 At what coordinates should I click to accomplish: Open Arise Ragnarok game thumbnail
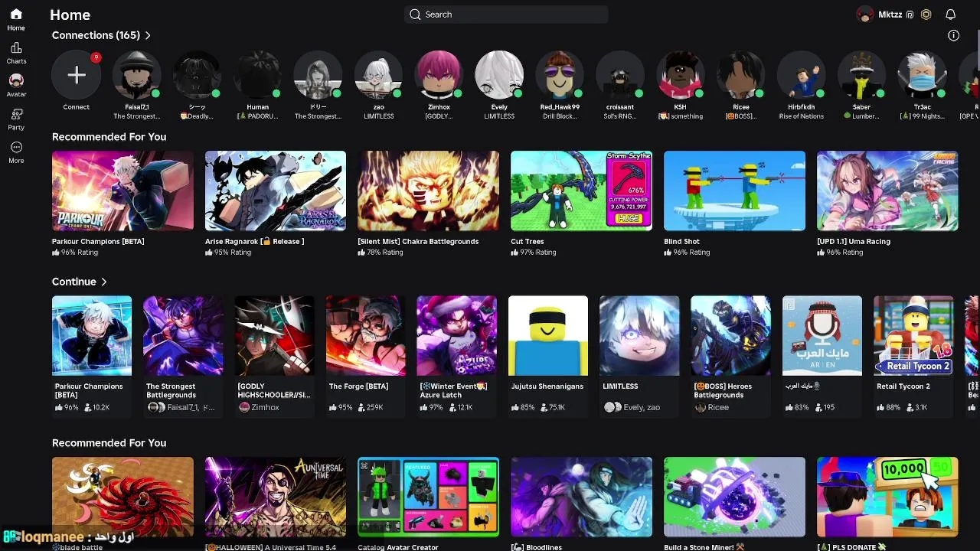(276, 191)
